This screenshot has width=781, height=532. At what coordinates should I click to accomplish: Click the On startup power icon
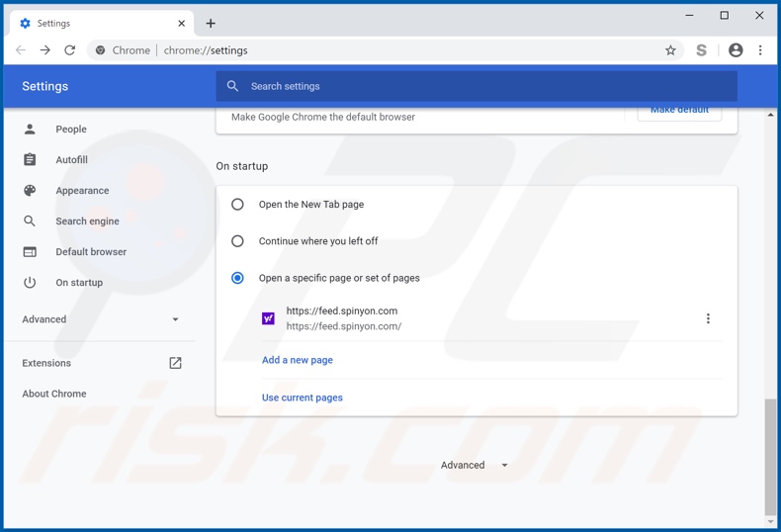click(x=30, y=283)
